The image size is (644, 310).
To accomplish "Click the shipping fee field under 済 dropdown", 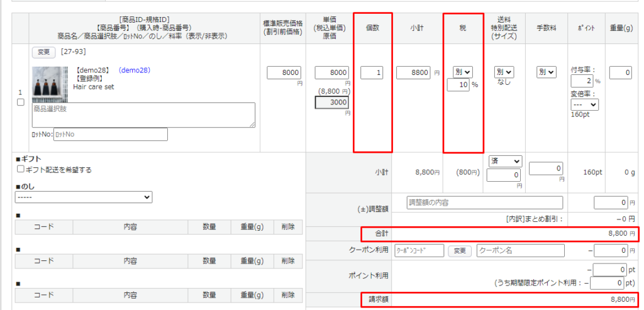I will point(504,175).
